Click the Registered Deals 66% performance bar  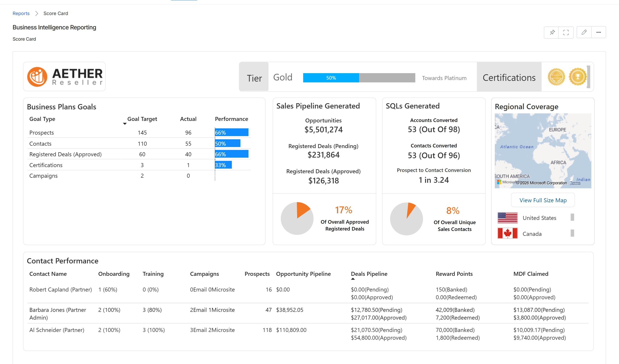point(232,154)
